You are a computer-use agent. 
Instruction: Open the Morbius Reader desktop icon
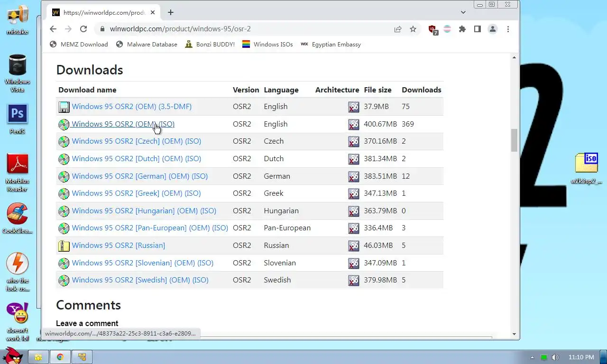click(x=17, y=172)
